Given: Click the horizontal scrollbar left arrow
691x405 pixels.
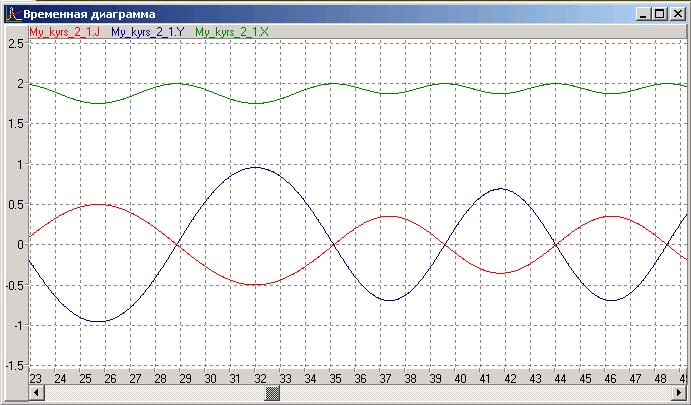Looking at the screenshot, I should coord(36,392).
